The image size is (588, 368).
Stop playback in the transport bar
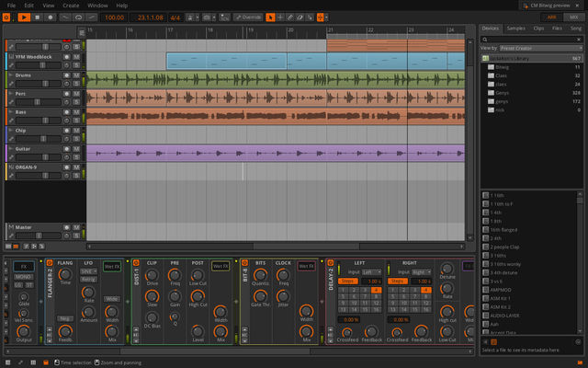pyautogui.click(x=37, y=17)
